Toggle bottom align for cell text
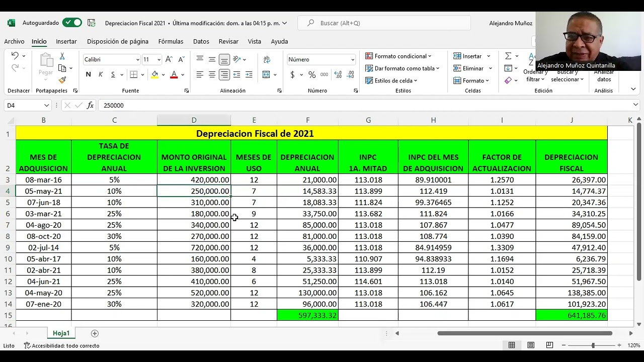644x362 pixels. (224, 59)
